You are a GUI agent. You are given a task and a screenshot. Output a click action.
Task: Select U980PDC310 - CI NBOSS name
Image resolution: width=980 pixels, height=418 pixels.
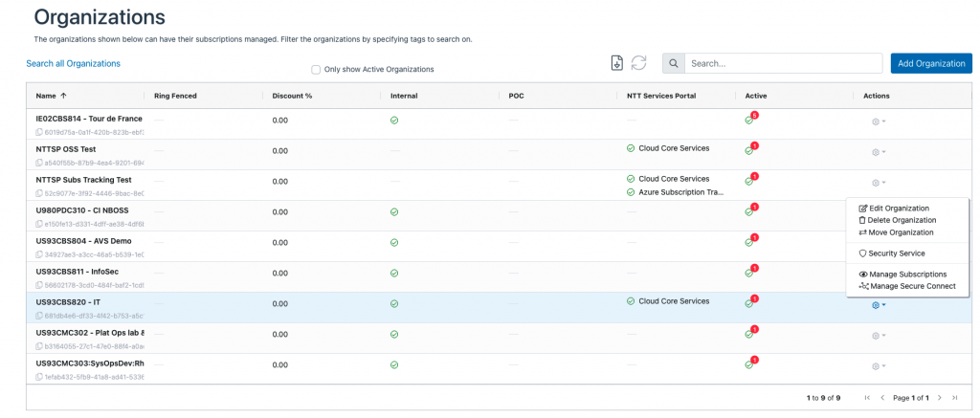(82, 210)
